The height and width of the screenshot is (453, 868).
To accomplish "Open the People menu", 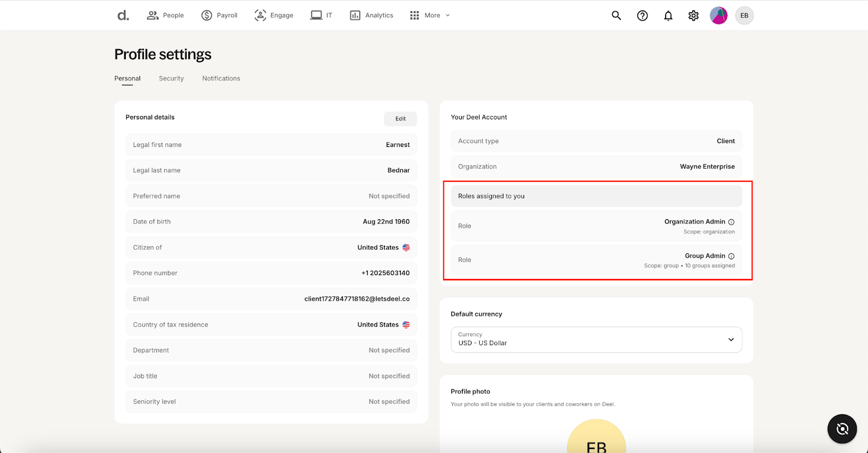I will pos(165,15).
